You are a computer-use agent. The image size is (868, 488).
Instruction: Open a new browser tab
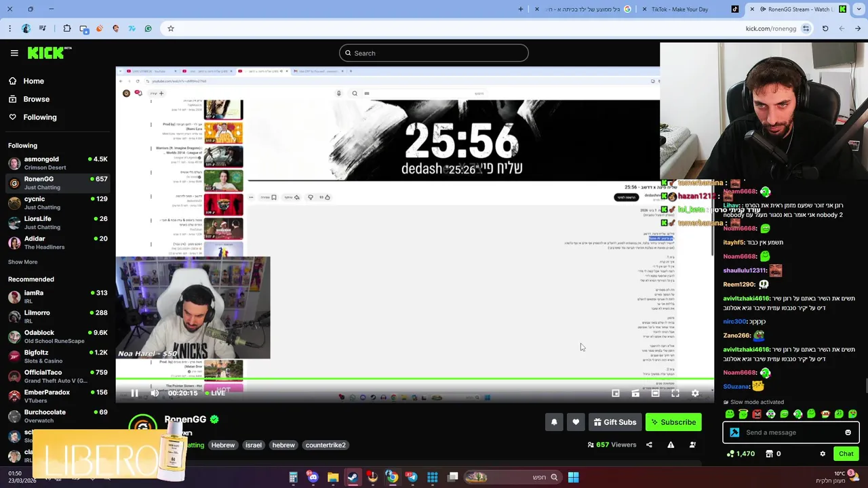[x=521, y=9]
